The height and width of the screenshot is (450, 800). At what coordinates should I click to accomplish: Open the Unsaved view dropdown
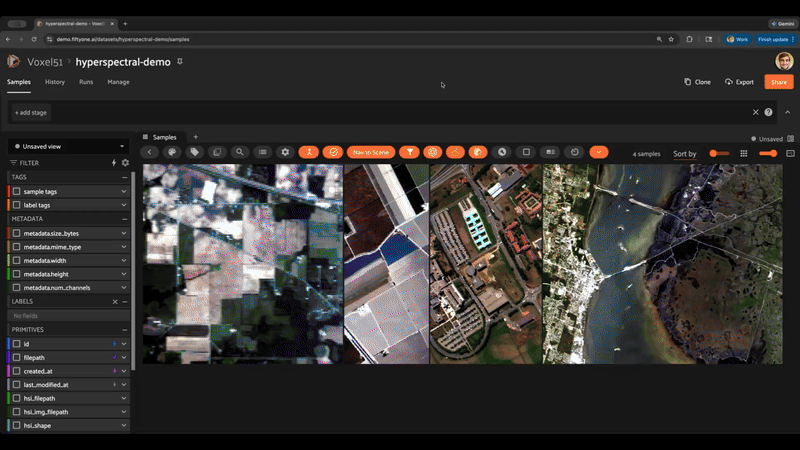pos(68,146)
